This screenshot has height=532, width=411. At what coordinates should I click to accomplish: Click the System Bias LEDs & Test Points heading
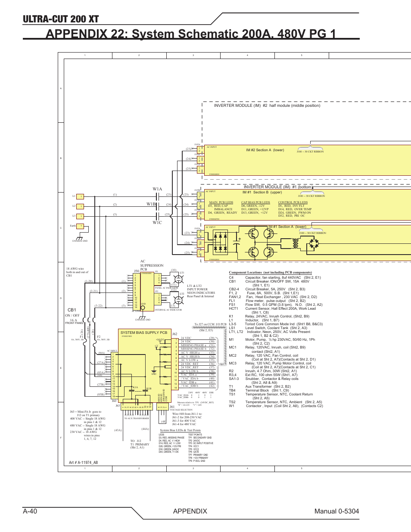pyautogui.click(x=180, y=430)
